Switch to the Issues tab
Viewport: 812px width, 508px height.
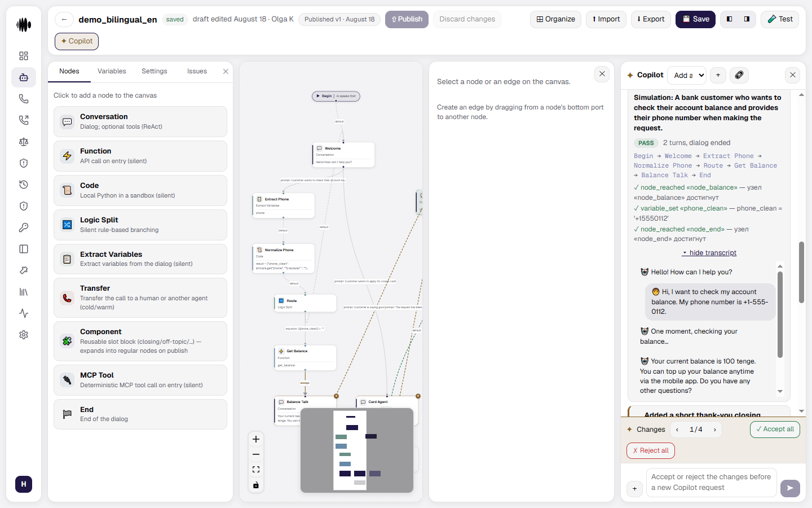coord(197,71)
